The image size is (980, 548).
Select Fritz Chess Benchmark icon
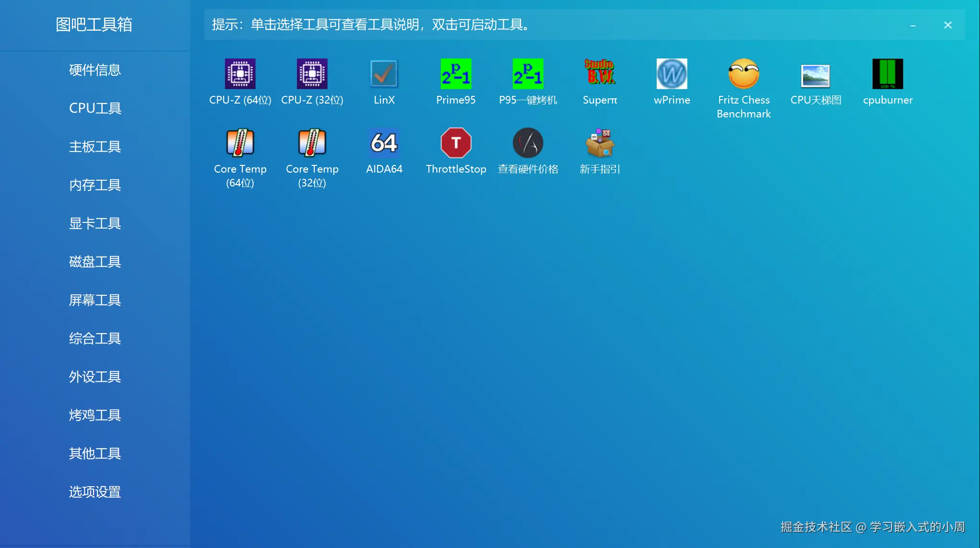(x=744, y=74)
